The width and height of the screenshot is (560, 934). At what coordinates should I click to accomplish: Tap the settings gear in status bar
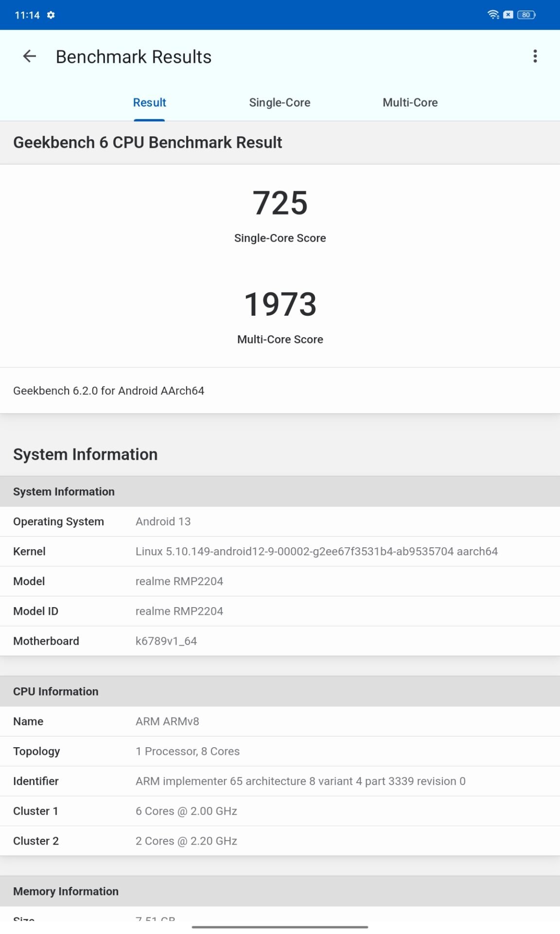[51, 15]
